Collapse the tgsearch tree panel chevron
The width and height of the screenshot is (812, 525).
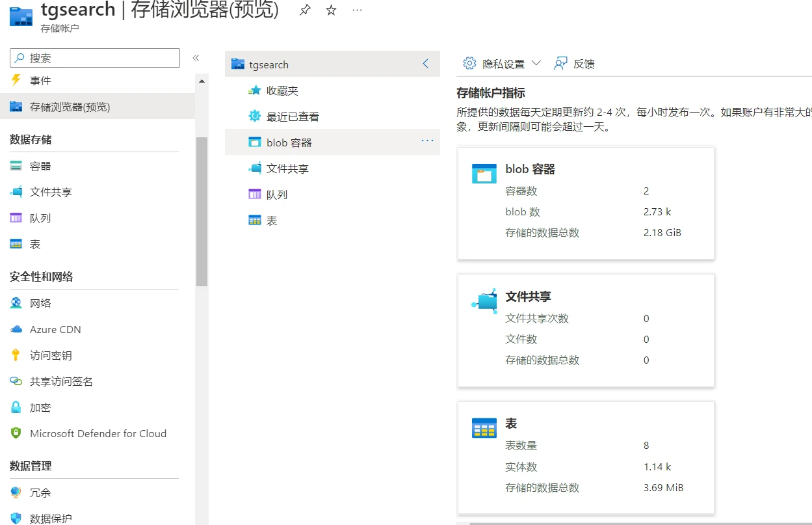click(426, 64)
